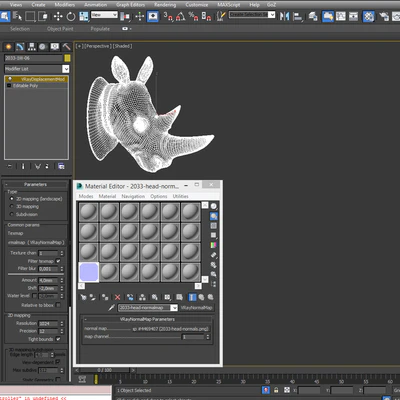The image size is (400, 400).
Task: Click the yellow object color swatch
Action: point(67,58)
